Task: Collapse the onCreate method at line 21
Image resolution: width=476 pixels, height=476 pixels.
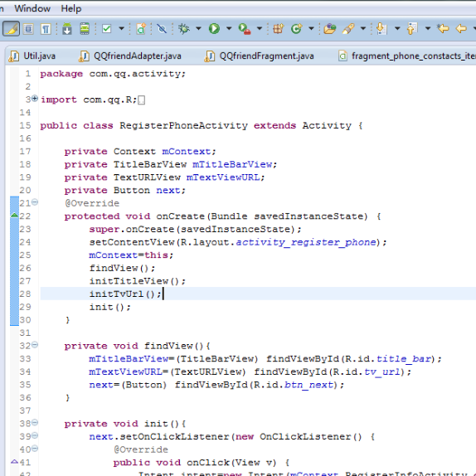Action: coord(35,202)
